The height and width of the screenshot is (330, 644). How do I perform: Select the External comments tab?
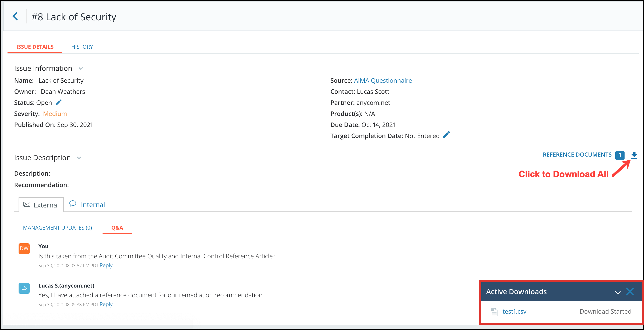(41, 205)
